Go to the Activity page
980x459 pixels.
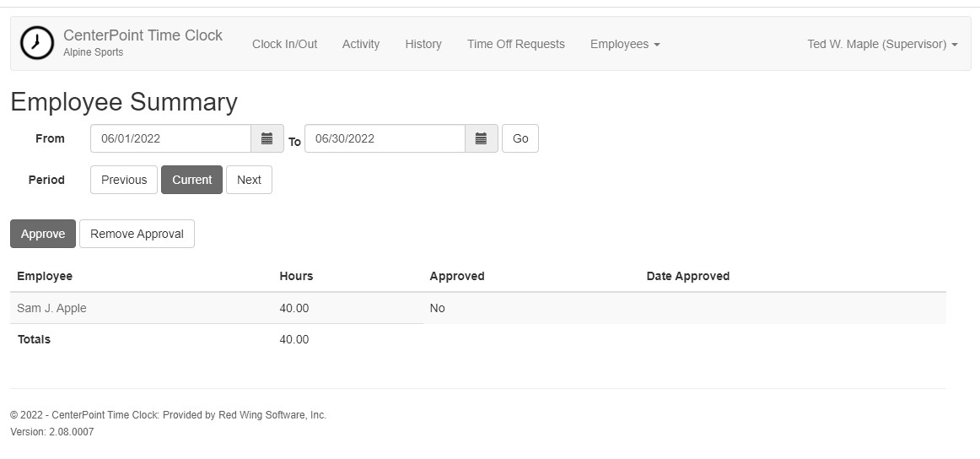pos(361,44)
